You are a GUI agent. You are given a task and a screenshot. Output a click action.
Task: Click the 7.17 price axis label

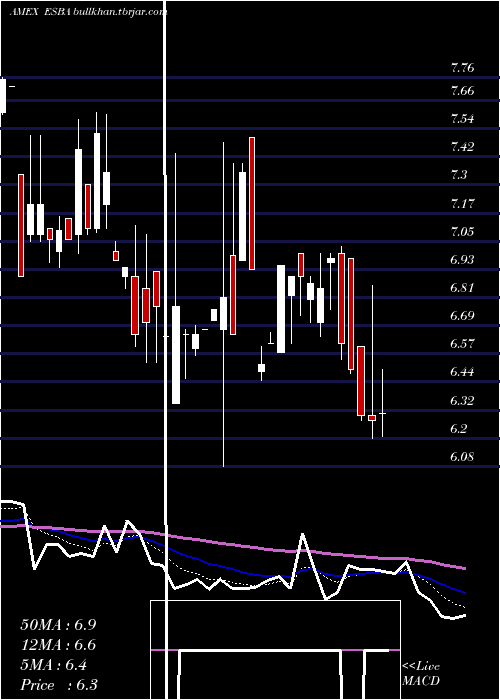[462, 204]
